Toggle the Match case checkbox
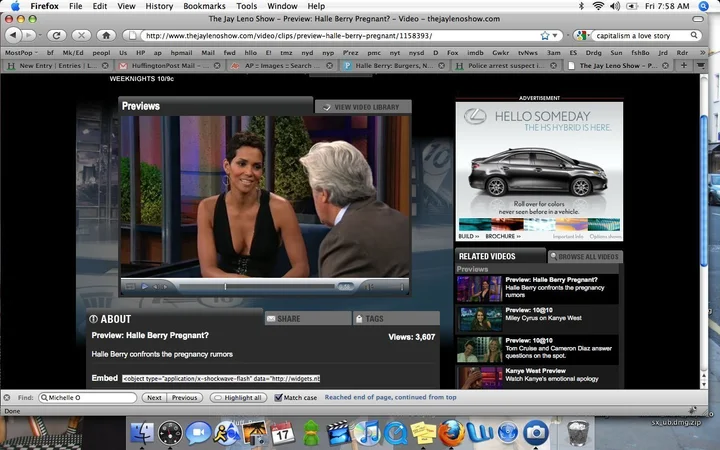 coord(278,398)
